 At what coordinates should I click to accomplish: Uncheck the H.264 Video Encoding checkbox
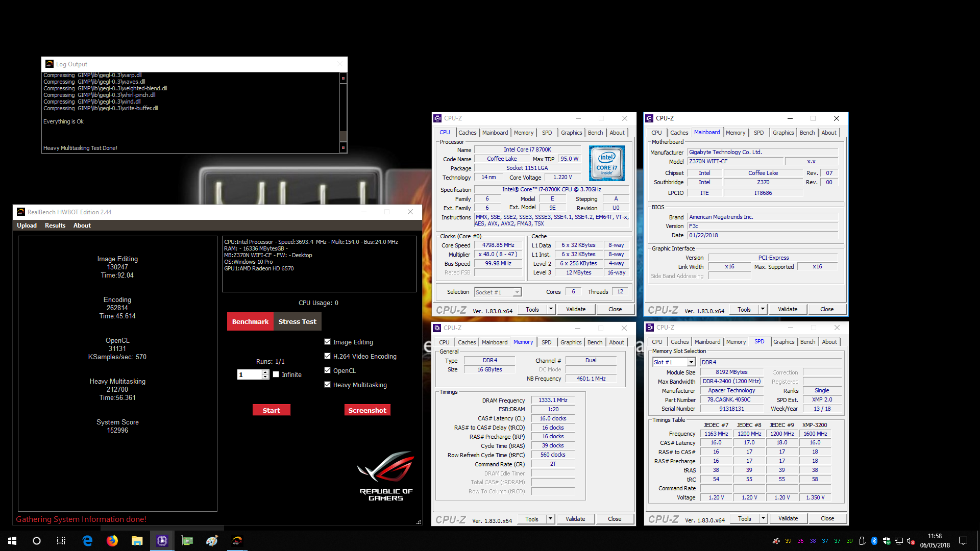(328, 356)
